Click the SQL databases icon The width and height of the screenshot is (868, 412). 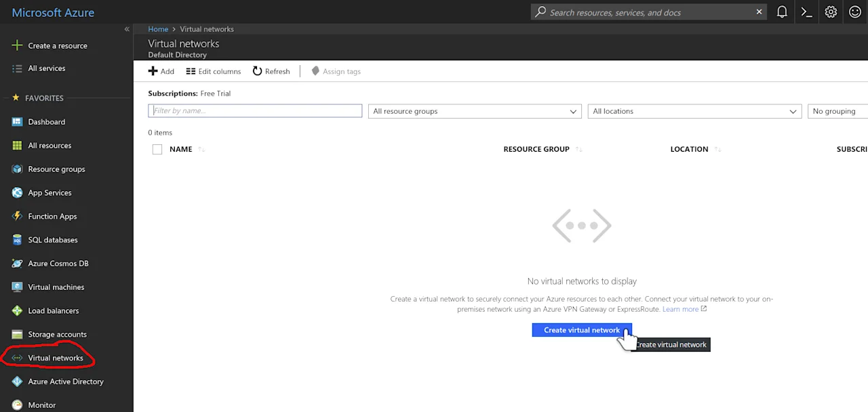(17, 240)
